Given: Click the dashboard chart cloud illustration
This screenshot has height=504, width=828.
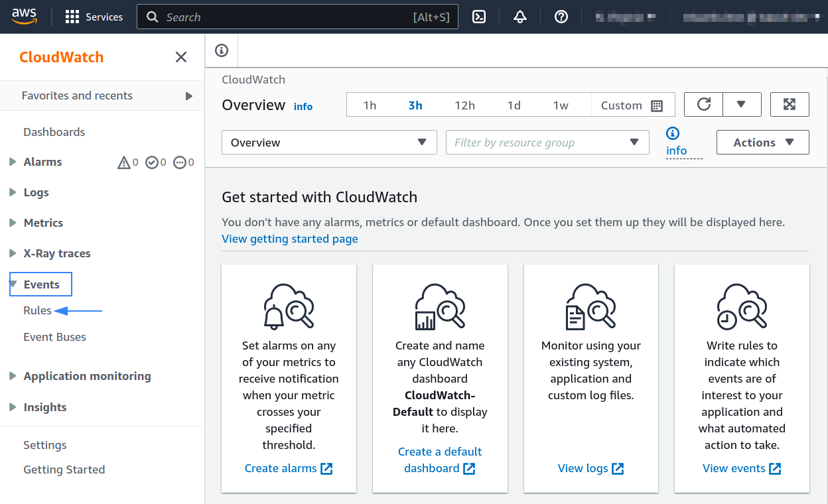Looking at the screenshot, I should point(440,306).
